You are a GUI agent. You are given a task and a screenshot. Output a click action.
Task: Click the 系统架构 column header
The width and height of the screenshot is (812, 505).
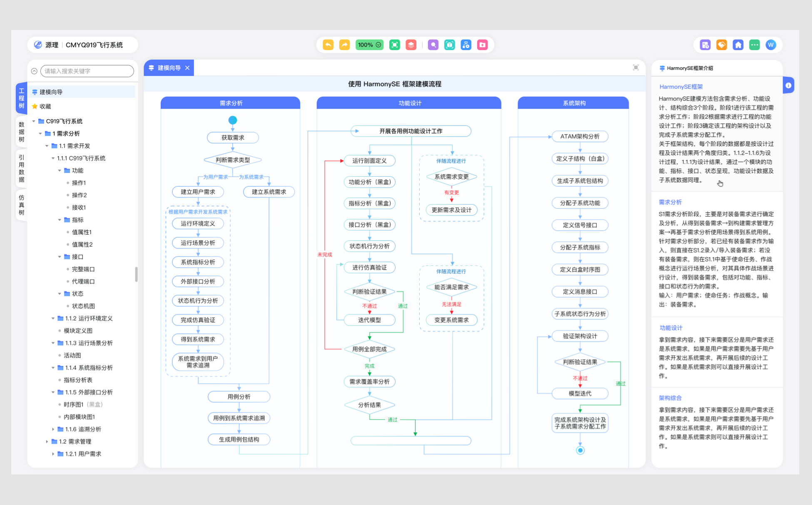(573, 103)
